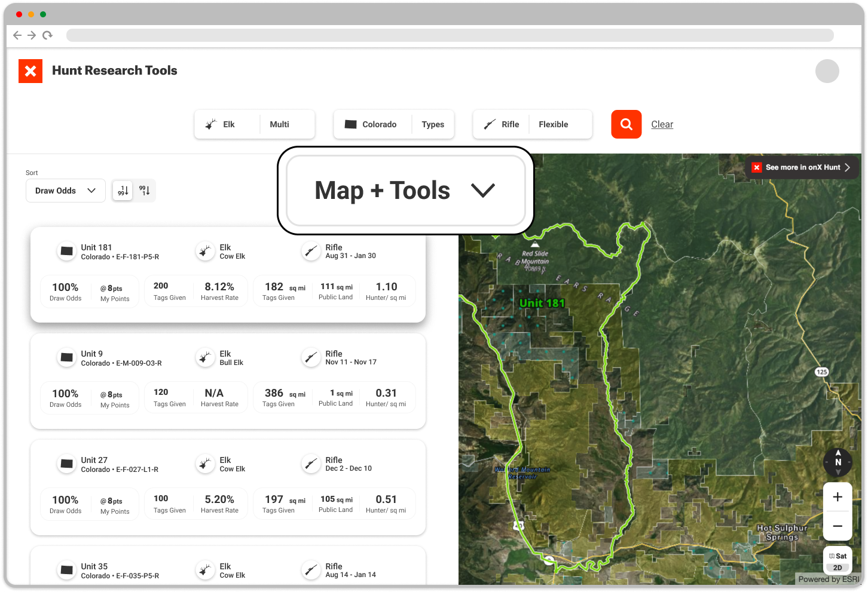Click the N/A Harvest Rate value
868x592 pixels.
214,393
